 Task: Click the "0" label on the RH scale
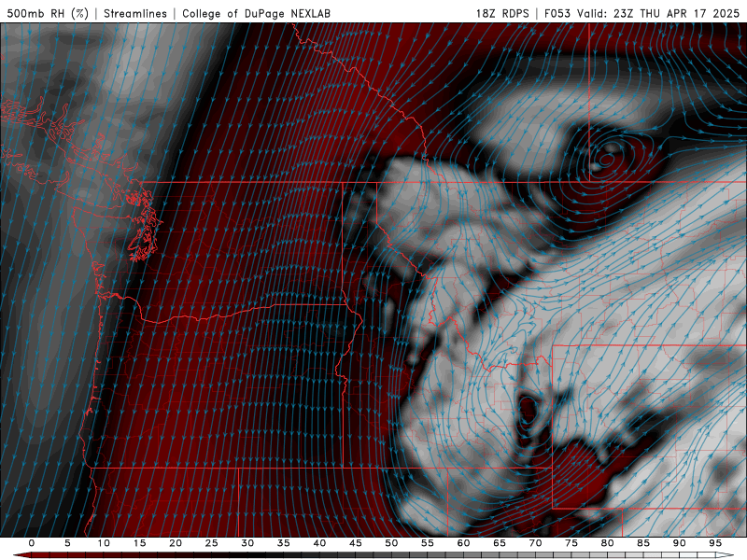coord(32,543)
